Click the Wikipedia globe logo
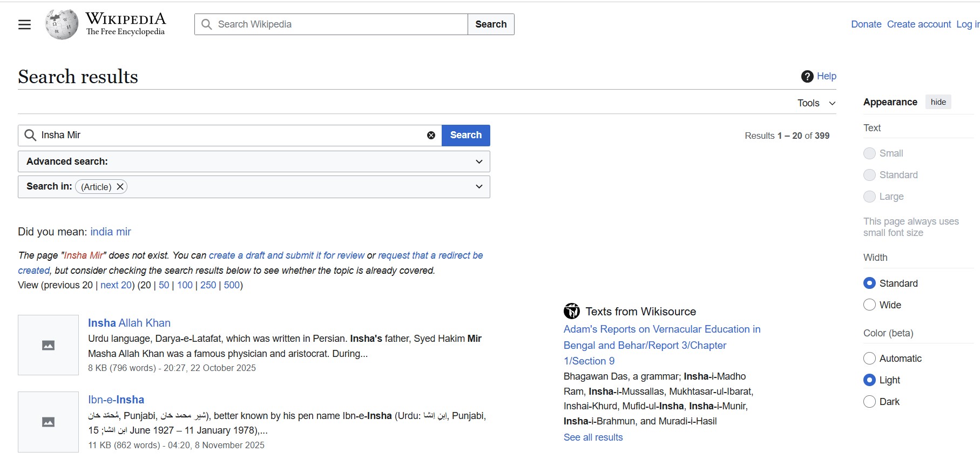980x459 pixels. [x=62, y=24]
